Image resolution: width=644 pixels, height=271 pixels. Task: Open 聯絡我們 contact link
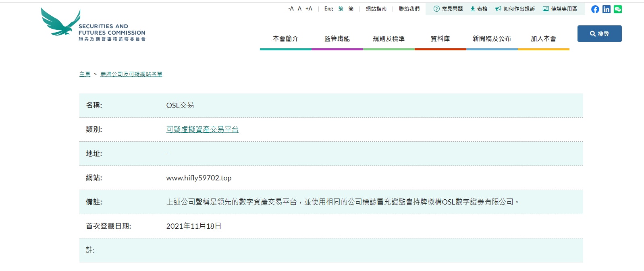(x=409, y=8)
